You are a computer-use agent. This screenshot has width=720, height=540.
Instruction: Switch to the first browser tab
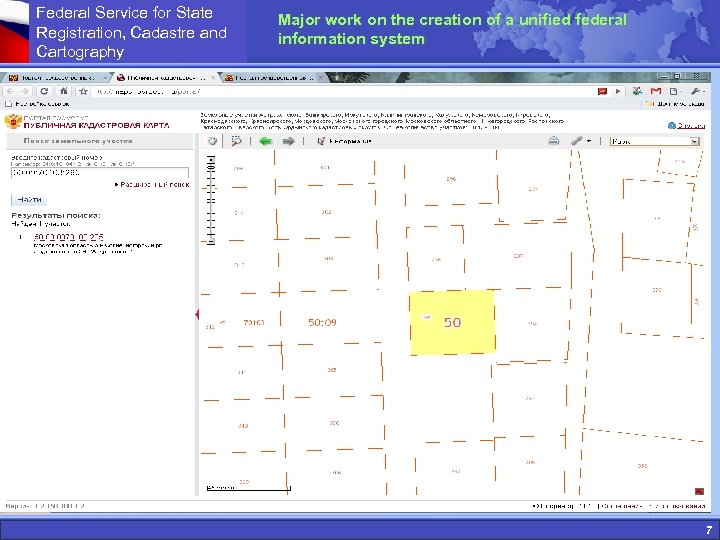pyautogui.click(x=55, y=78)
